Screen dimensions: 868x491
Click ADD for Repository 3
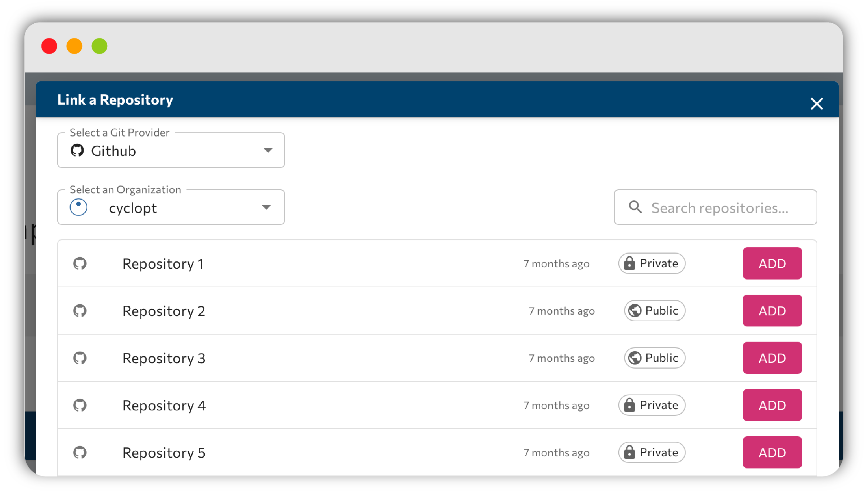[772, 358]
